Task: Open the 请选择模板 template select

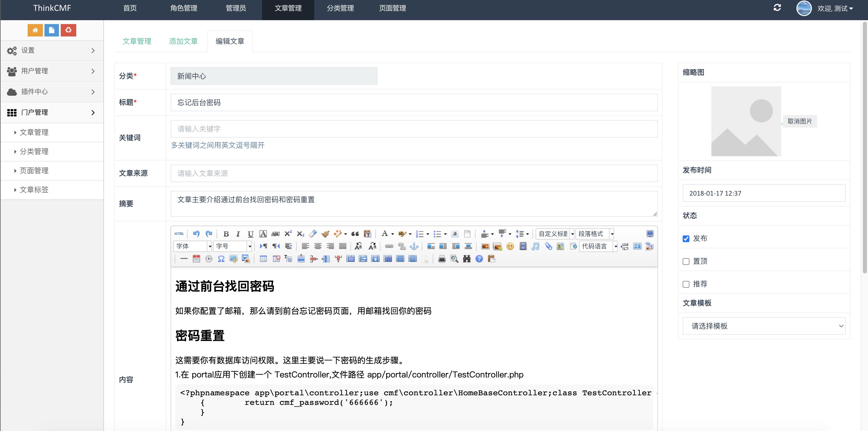Action: pos(764,326)
